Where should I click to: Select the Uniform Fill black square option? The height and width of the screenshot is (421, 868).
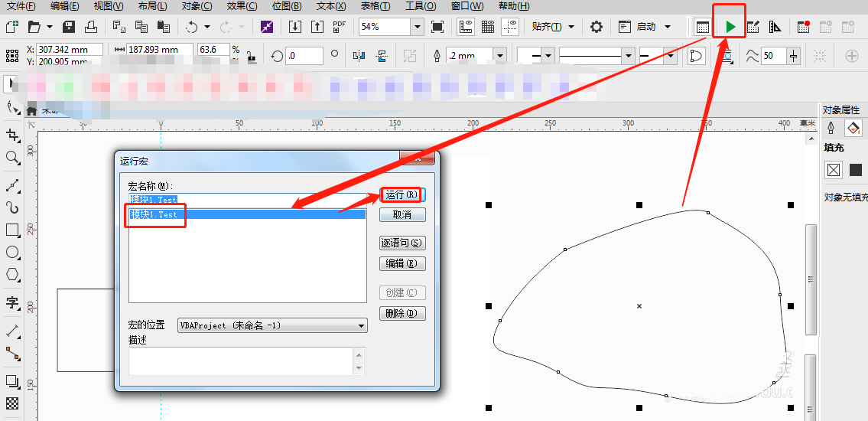[x=856, y=170]
